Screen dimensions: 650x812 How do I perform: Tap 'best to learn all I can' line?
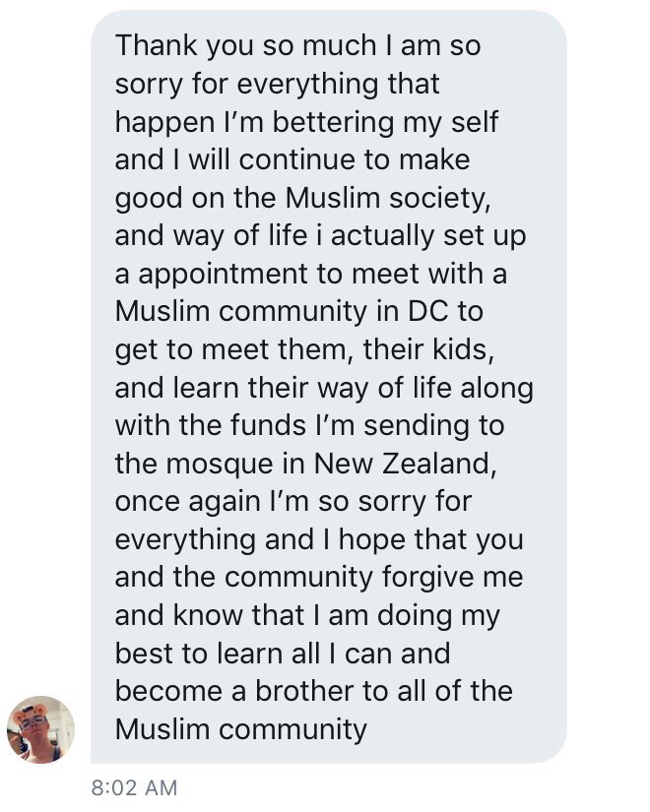[255, 653]
